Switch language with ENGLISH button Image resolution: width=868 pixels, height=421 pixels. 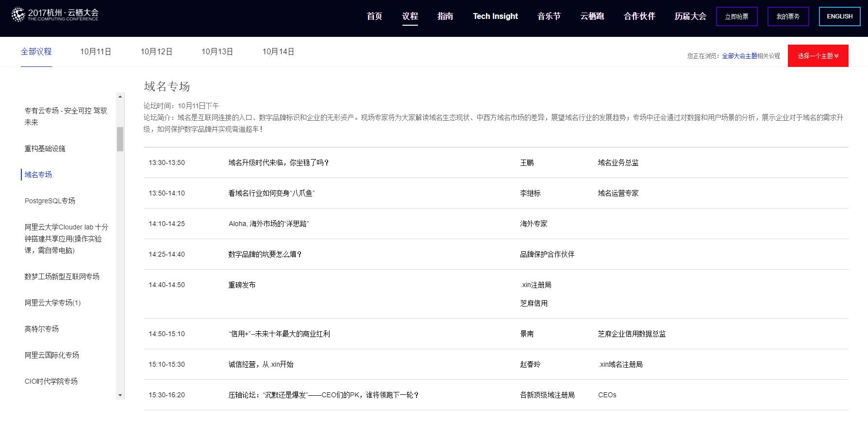click(839, 16)
